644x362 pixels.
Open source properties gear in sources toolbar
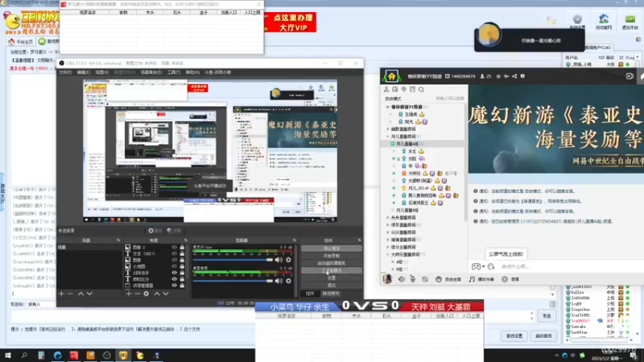[147, 294]
